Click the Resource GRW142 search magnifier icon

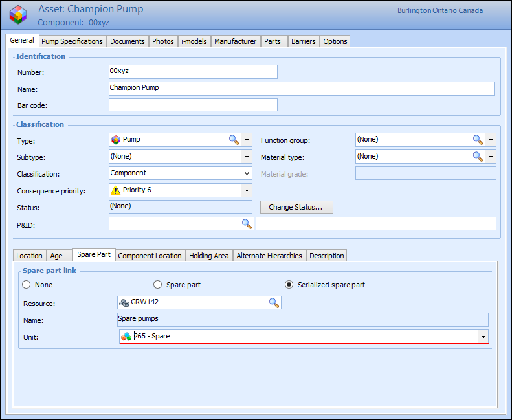click(274, 302)
